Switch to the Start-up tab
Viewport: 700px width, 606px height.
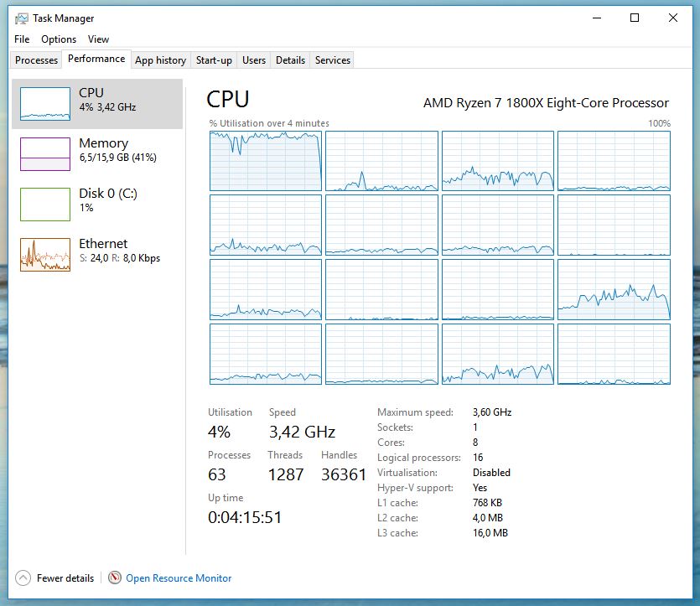(214, 60)
